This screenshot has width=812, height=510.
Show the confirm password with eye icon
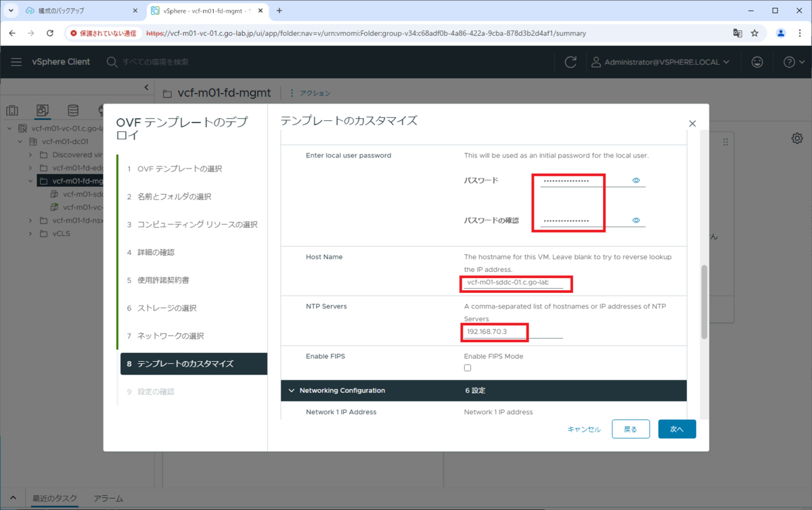click(636, 221)
